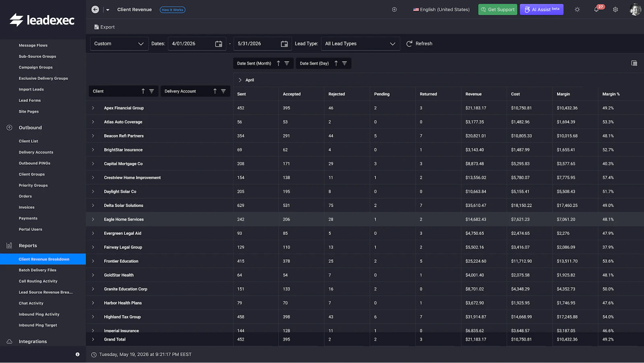Open the How It Works badge
Viewport: 644px width, 363px height.
point(172,10)
